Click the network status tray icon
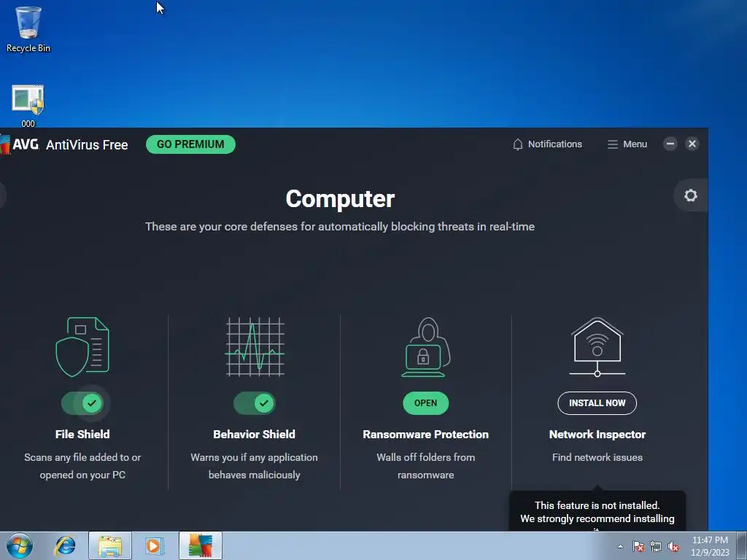The height and width of the screenshot is (560, 747). click(656, 547)
